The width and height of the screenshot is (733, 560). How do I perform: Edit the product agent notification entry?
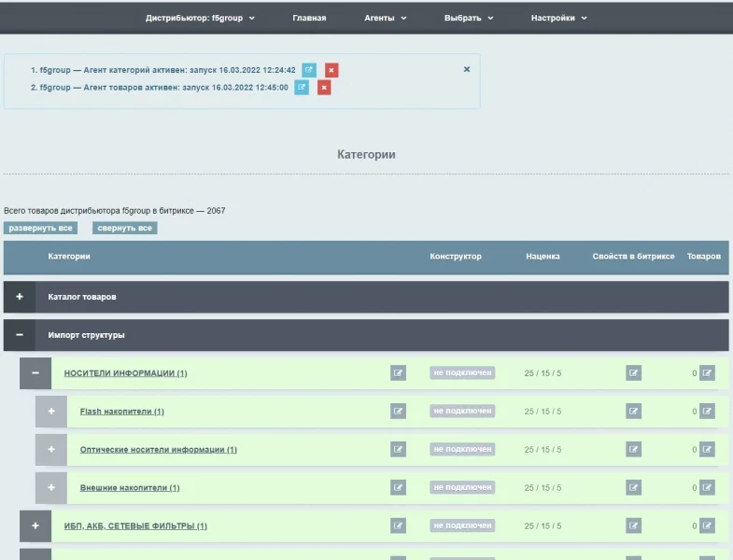(x=302, y=87)
